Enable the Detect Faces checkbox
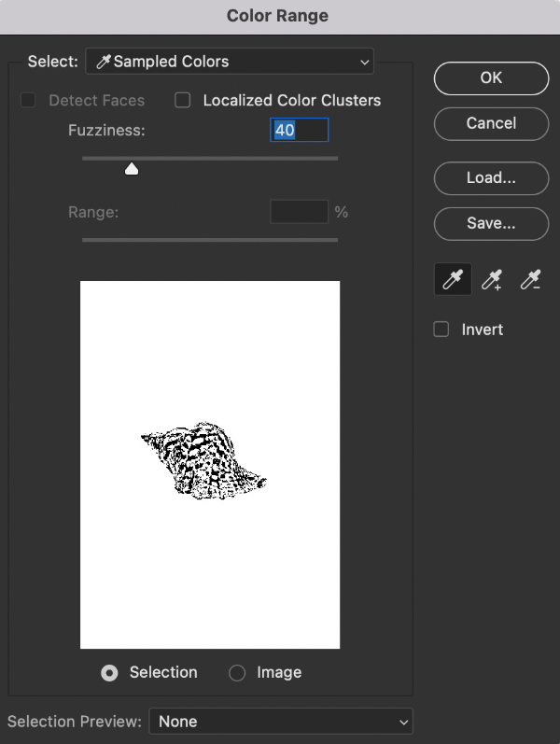 (28, 100)
